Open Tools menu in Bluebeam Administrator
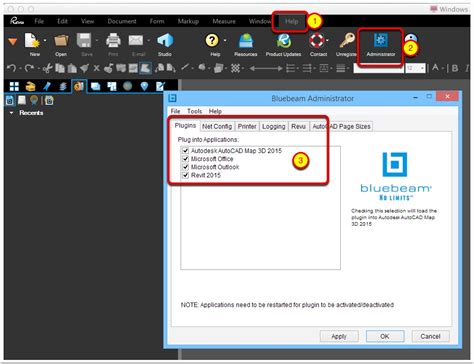This screenshot has width=474, height=364. (194, 111)
